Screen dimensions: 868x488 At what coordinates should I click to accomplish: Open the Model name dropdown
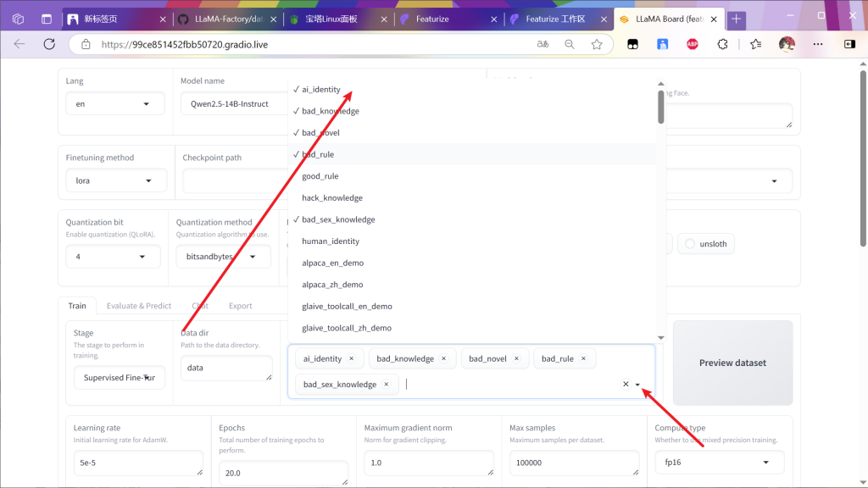[x=234, y=104]
